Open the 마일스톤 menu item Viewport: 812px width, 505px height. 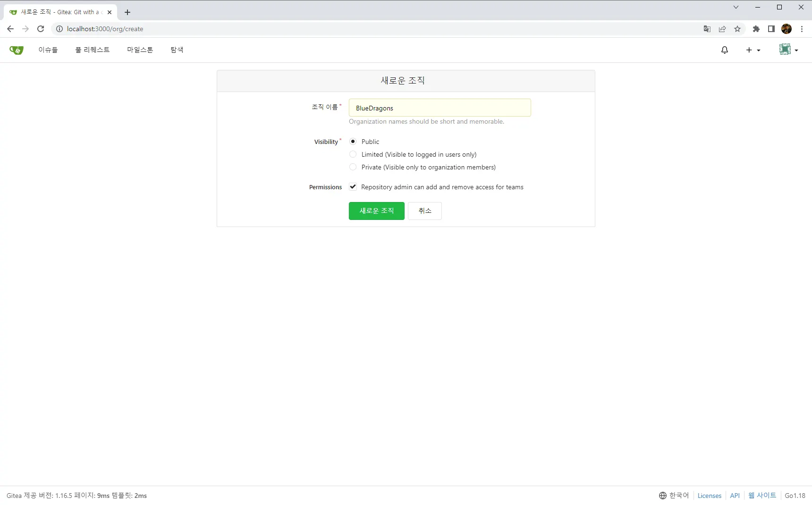[140, 50]
